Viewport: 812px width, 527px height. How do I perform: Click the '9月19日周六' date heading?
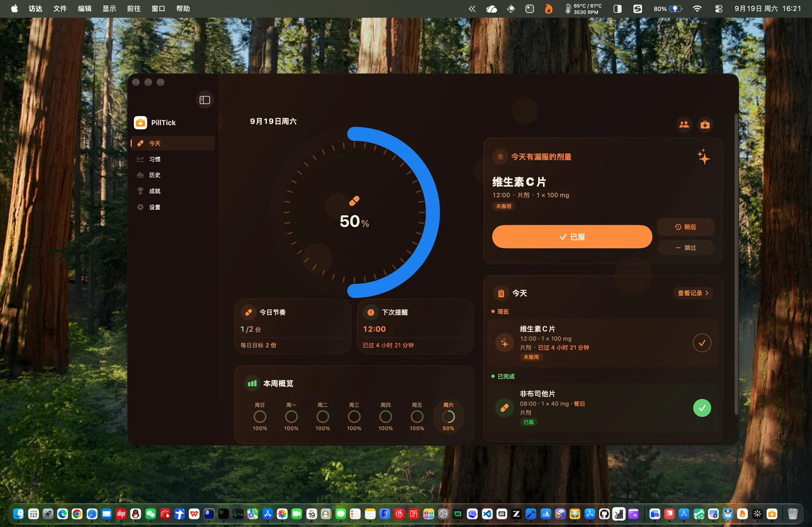click(x=273, y=121)
